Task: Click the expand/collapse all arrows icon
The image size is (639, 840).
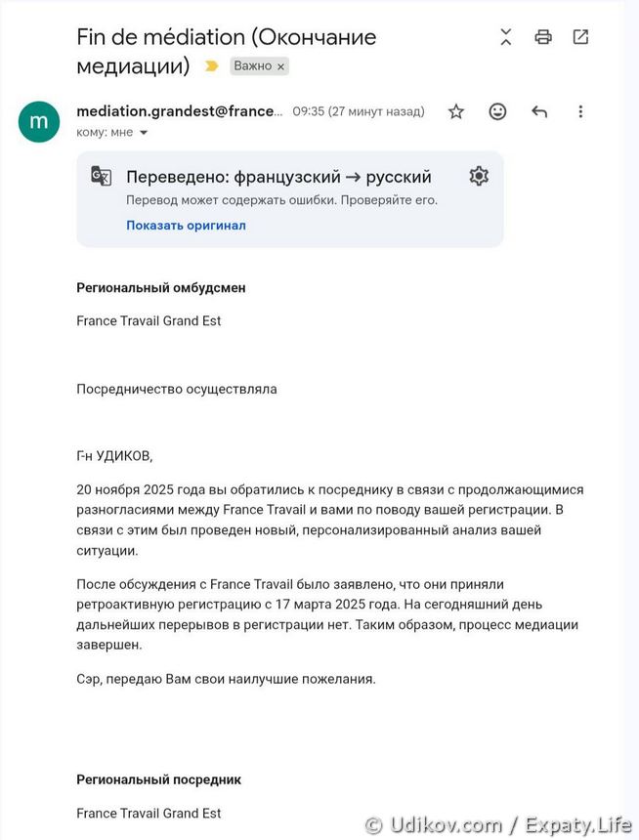Action: (x=505, y=37)
